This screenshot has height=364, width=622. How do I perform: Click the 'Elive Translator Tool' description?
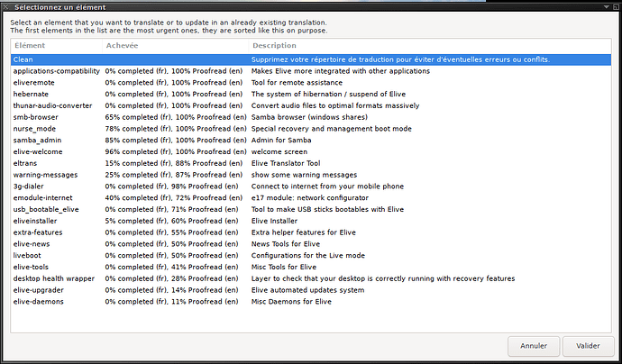point(286,163)
